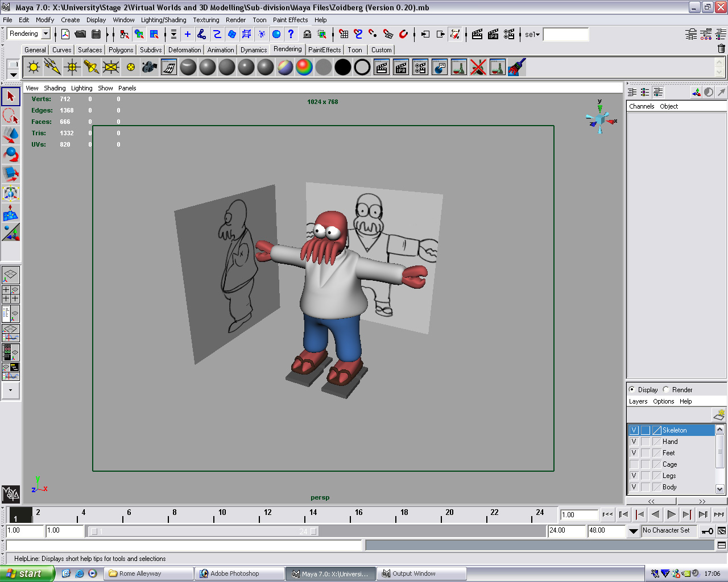Activate the Move tool in toolbox
This screenshot has height=582, width=728.
[x=11, y=135]
